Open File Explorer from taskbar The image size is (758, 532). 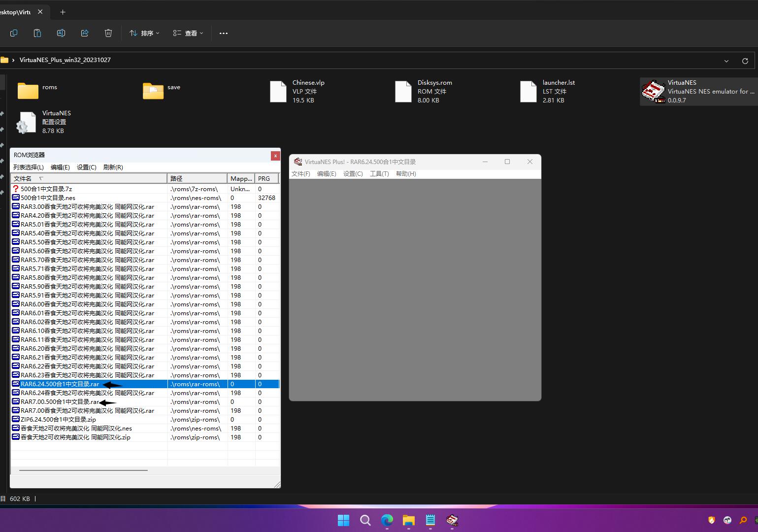tap(409, 520)
